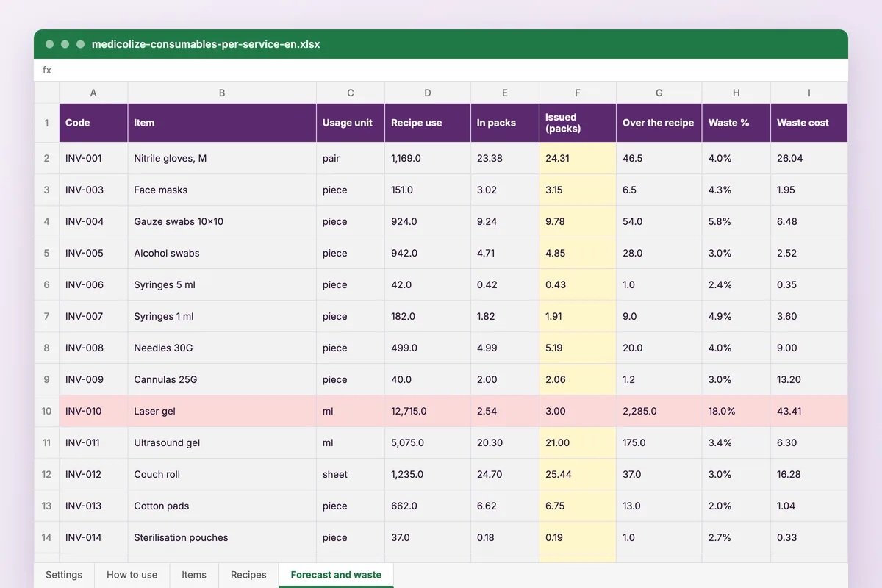Select cell 'INV-014'

tap(93, 537)
